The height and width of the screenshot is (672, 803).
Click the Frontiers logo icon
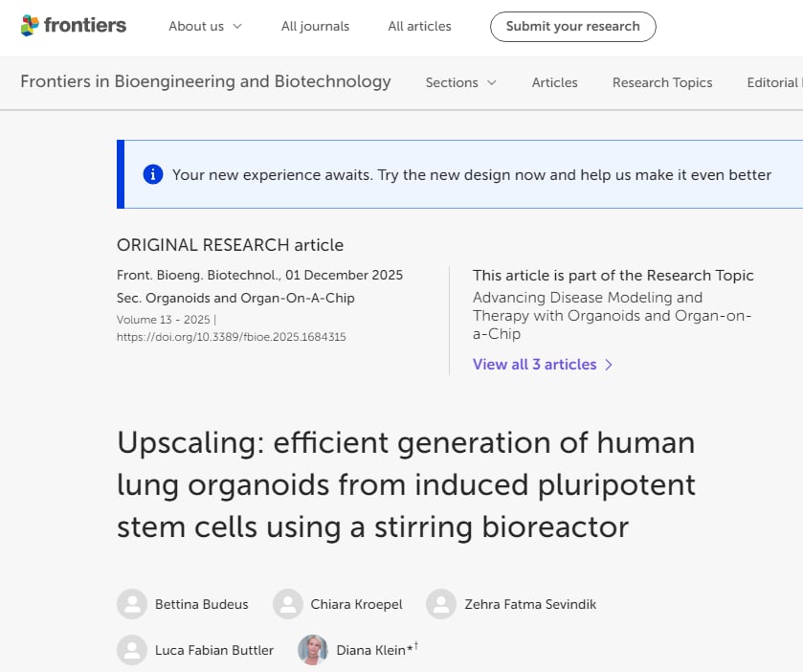(x=30, y=26)
